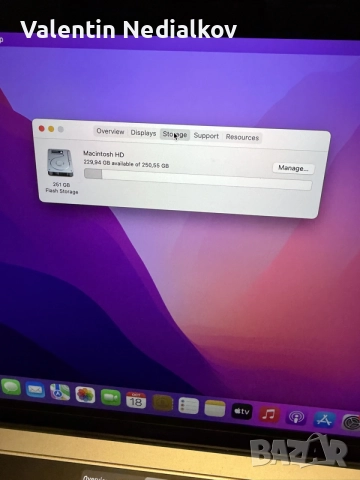This screenshot has height=480, width=360.
Task: Launch Photos from the Dock
Action: [85, 395]
